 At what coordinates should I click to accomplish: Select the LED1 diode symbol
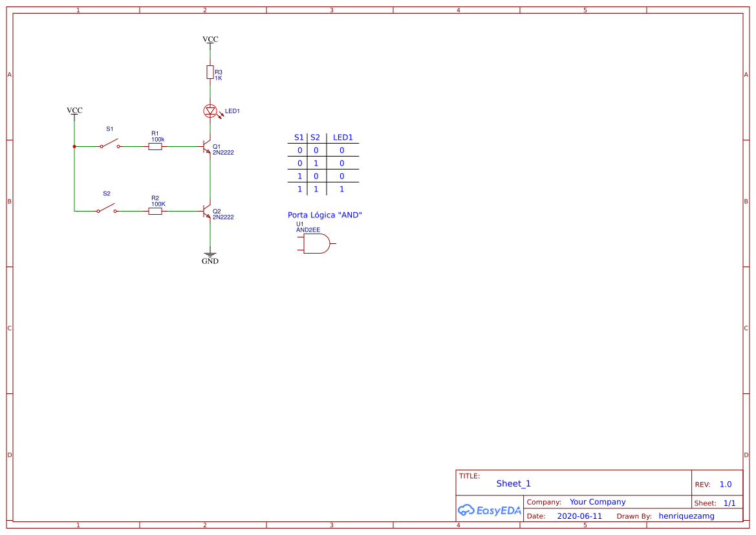coord(210,111)
